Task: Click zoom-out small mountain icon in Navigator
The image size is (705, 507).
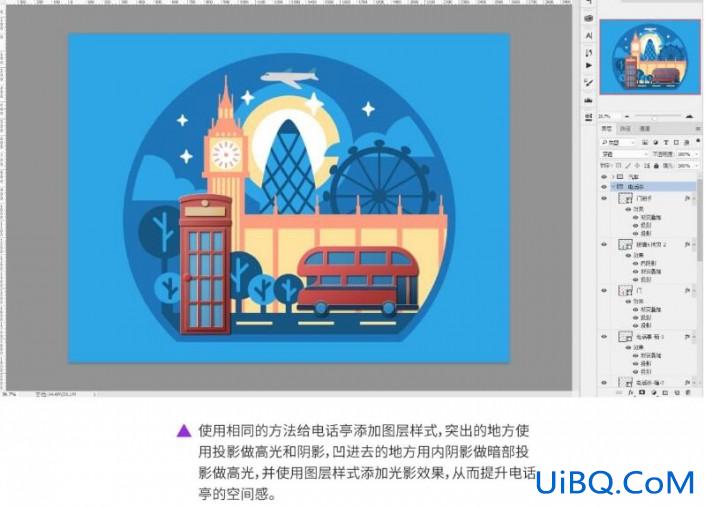Action: pos(627,116)
